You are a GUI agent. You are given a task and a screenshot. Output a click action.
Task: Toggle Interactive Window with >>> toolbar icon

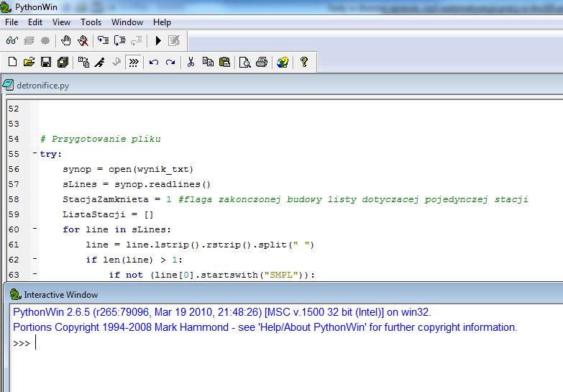[134, 62]
